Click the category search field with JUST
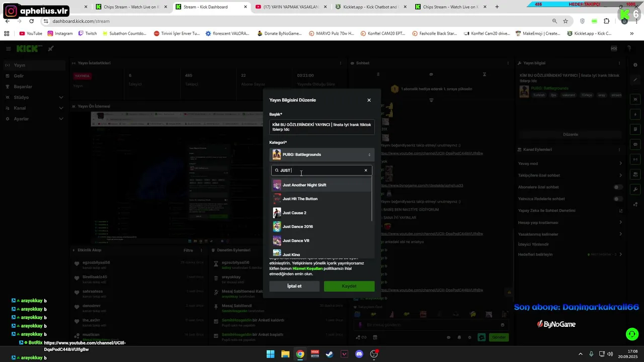Screen dimensions: 644x362 [321, 170]
